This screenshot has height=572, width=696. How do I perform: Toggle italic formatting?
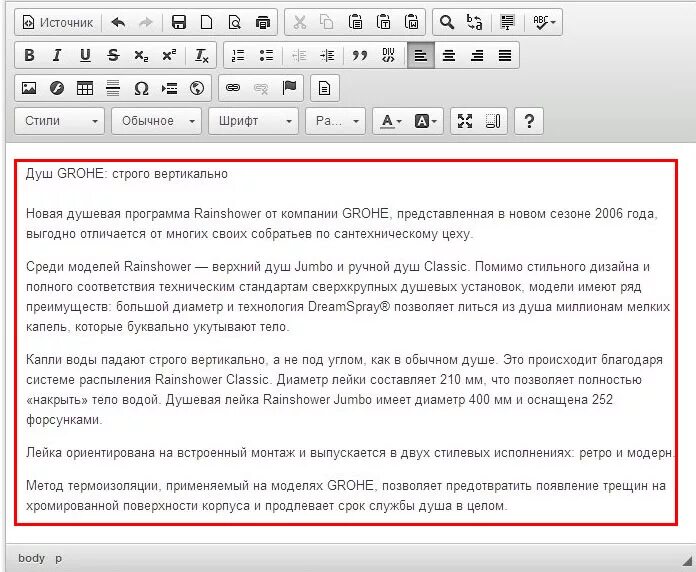pyautogui.click(x=57, y=55)
